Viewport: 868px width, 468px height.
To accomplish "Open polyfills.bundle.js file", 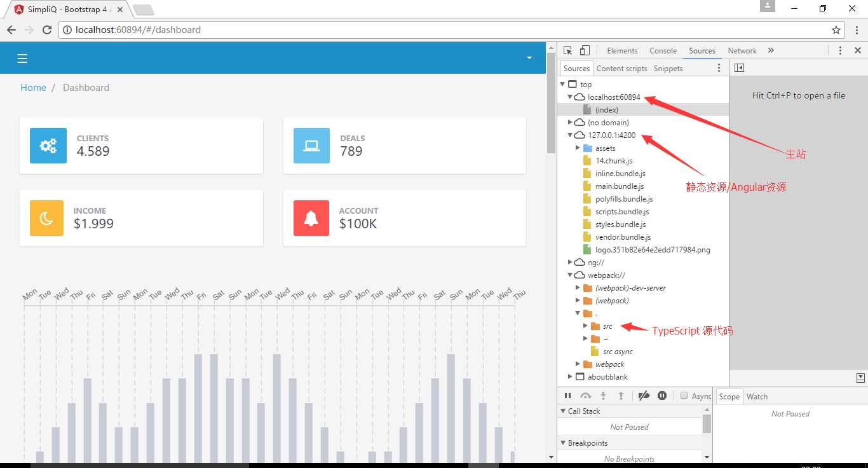I will coord(624,199).
